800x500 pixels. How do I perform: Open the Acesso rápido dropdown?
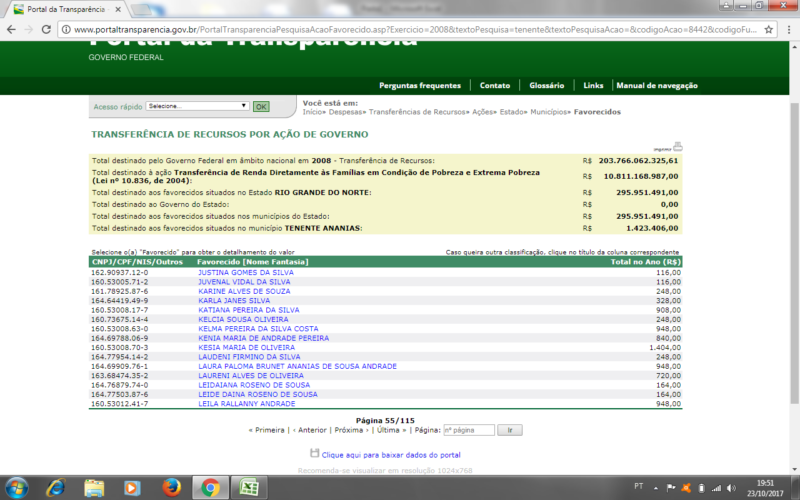point(197,105)
